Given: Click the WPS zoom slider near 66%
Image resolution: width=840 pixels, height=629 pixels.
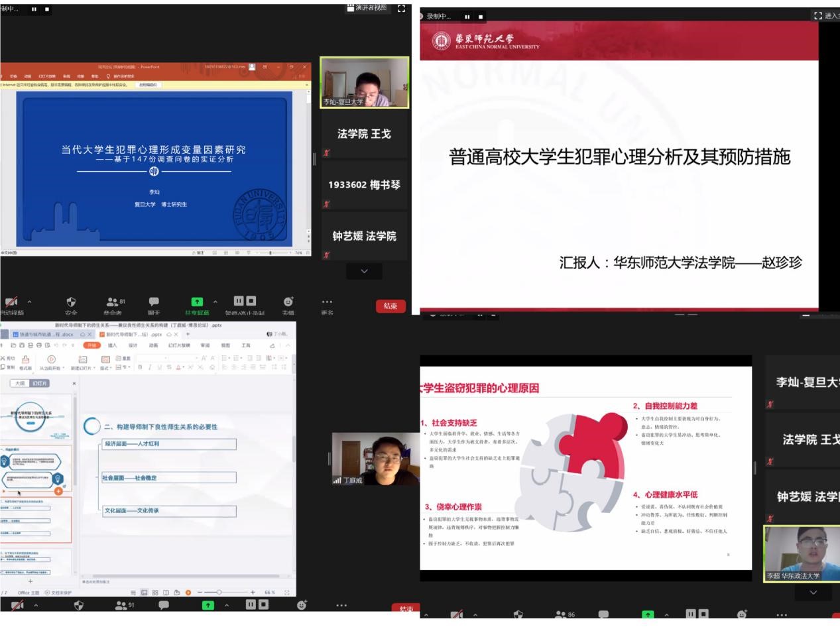Looking at the screenshot, I should pyautogui.click(x=219, y=592).
